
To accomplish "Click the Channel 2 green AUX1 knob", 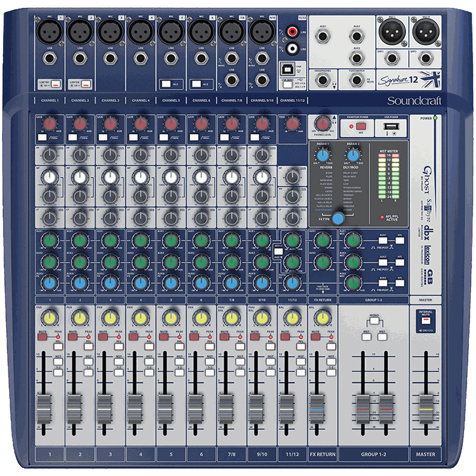I will point(80,241).
